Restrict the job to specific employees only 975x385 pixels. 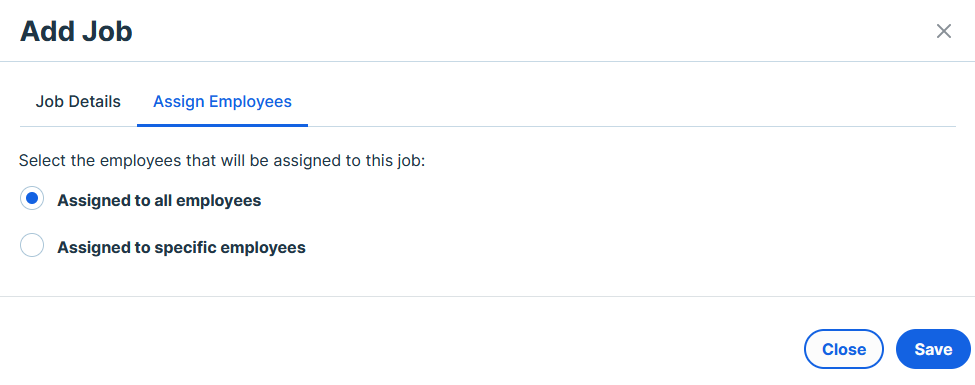click(32, 245)
